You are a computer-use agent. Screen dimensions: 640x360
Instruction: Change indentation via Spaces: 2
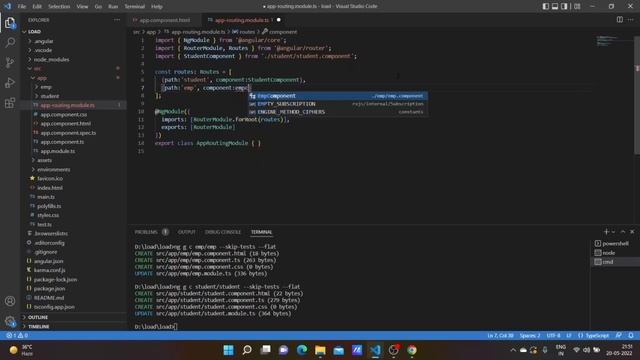[530, 336]
